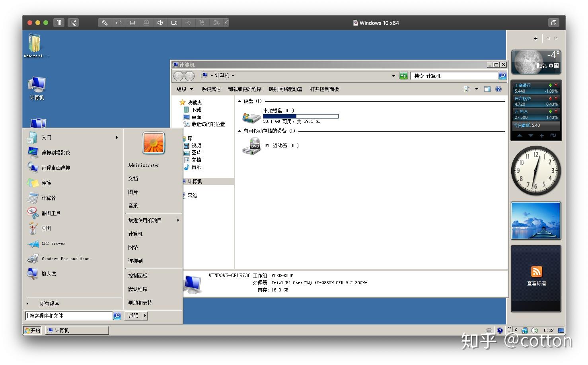Open the shutdown options arrow next to 睡眠
The image size is (588, 365).
click(145, 316)
